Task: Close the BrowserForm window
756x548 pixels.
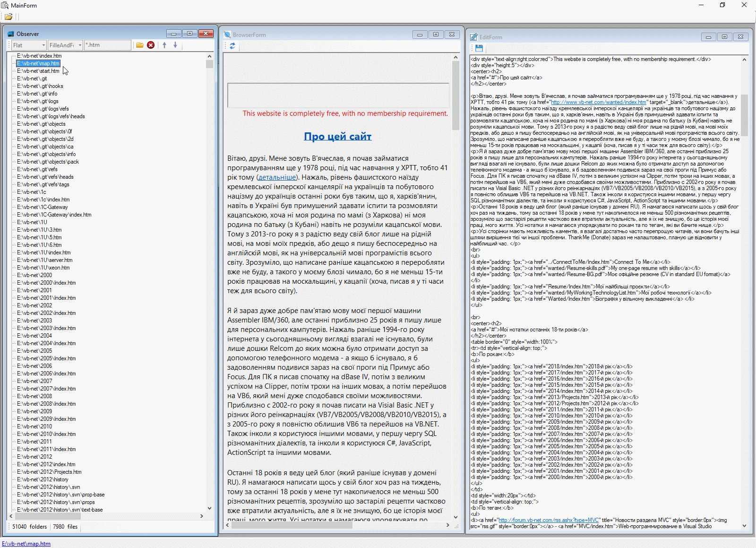Action: (x=452, y=35)
